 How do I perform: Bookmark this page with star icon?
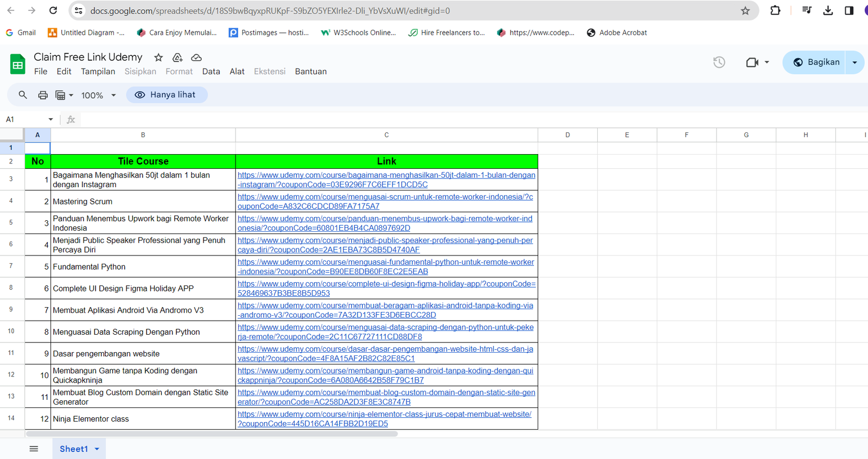point(745,10)
